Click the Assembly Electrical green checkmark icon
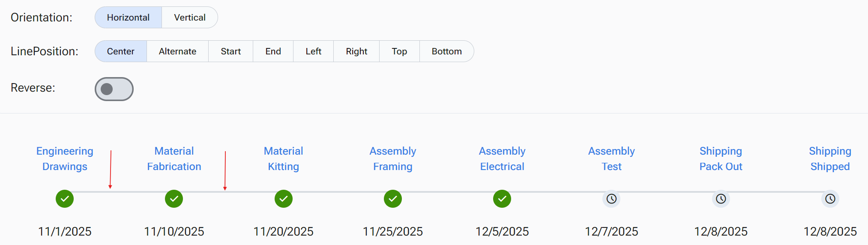This screenshot has height=245, width=868. click(x=502, y=199)
